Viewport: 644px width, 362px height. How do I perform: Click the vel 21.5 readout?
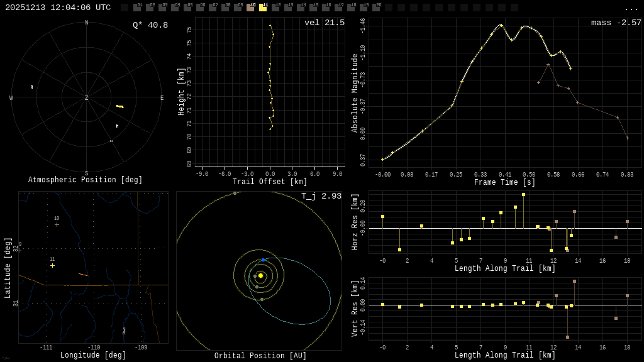tap(325, 23)
